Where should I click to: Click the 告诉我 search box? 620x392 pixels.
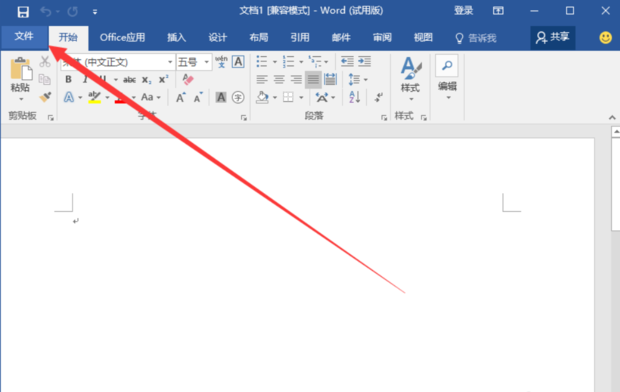[476, 38]
